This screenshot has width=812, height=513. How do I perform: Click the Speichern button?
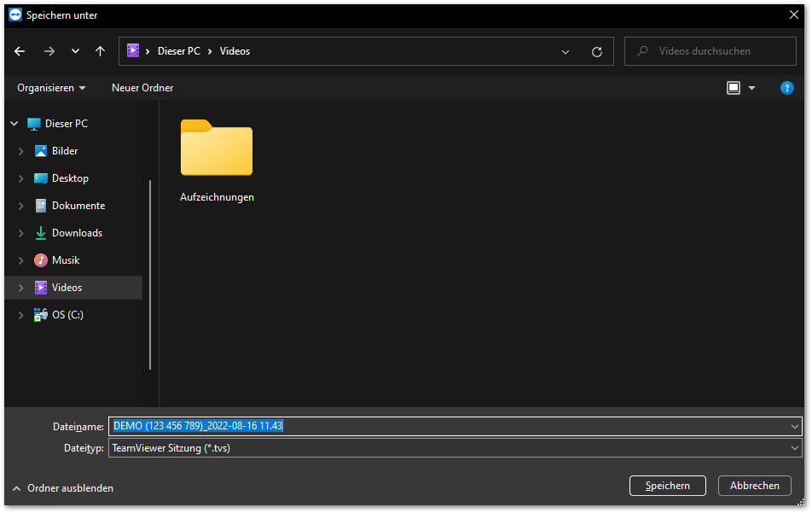tap(668, 486)
